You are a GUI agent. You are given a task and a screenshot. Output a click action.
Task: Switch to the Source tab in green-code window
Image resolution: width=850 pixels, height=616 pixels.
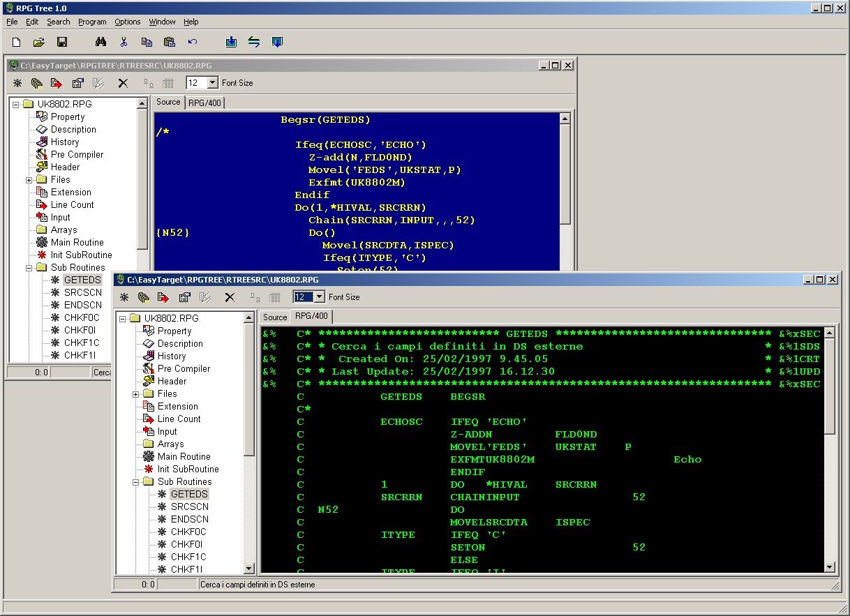275,317
